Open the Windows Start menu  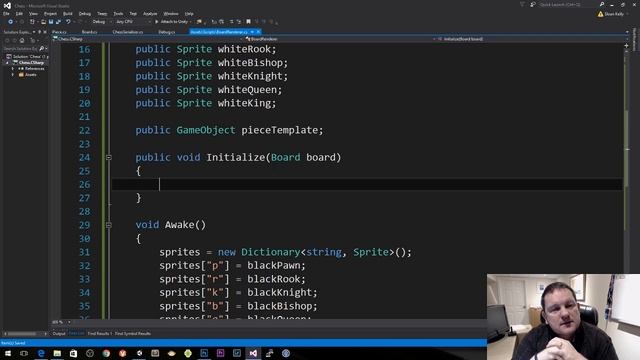click(8, 353)
